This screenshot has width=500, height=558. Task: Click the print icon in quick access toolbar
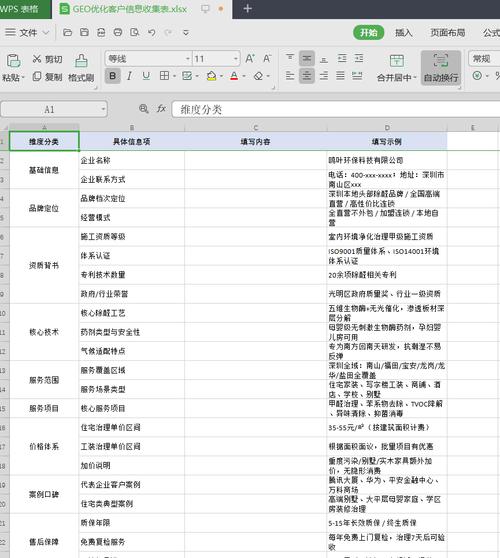point(118,33)
